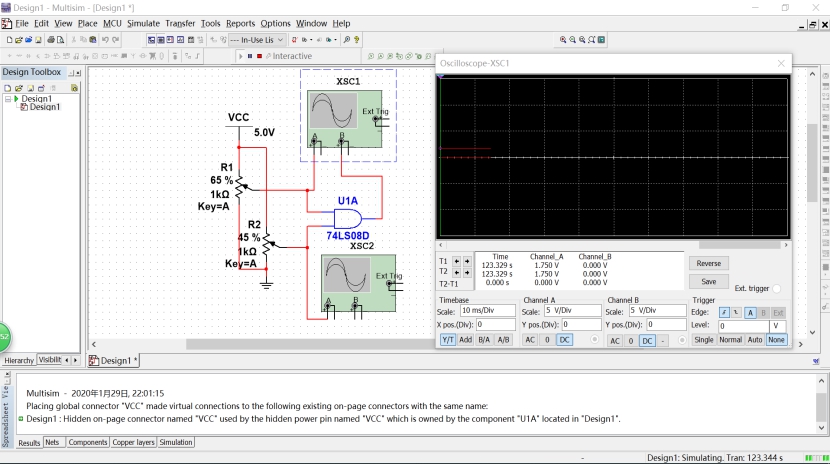Set Channel B coupling to DC

647,341
